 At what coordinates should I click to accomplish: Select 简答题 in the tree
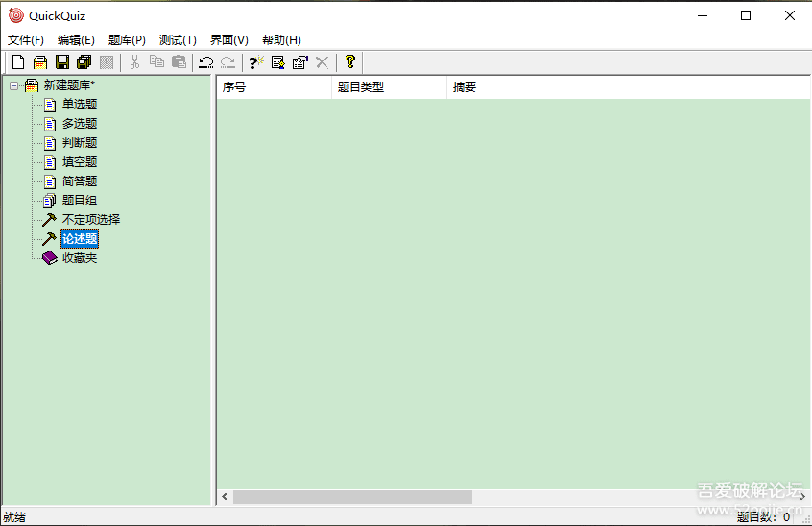pyautogui.click(x=80, y=180)
